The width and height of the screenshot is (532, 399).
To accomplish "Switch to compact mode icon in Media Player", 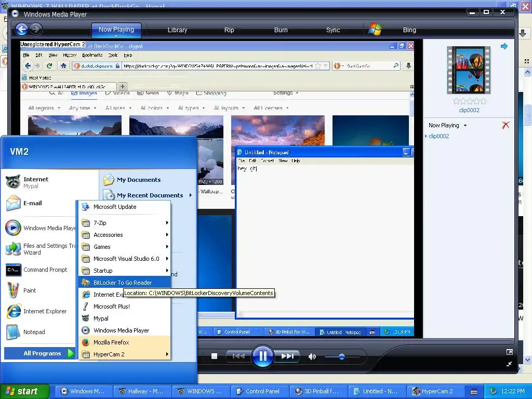I will point(509,364).
